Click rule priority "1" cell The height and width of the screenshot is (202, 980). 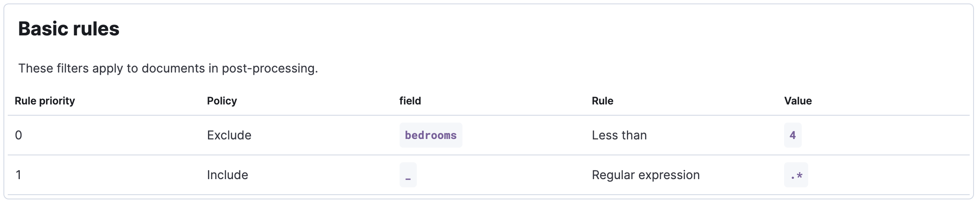tap(19, 175)
